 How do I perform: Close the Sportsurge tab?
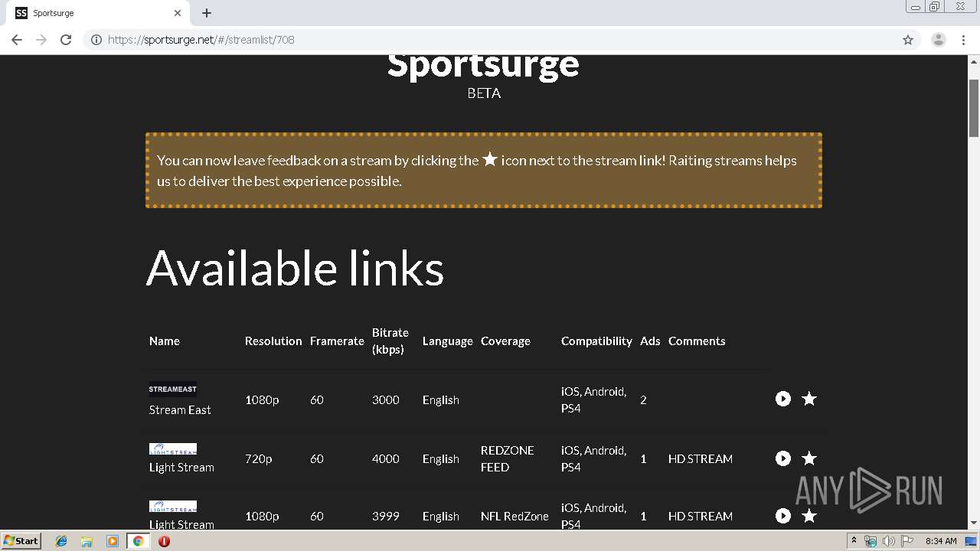pyautogui.click(x=178, y=13)
